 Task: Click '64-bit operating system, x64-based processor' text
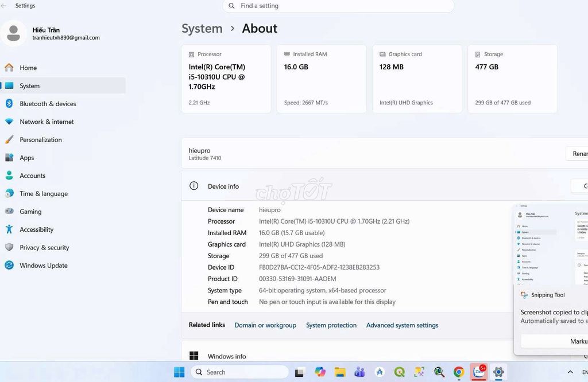323,290
